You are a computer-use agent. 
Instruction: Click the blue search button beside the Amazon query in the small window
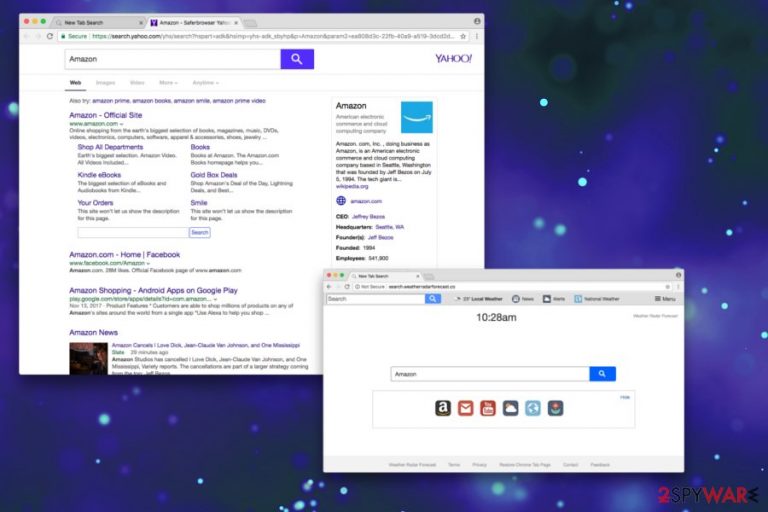tap(602, 373)
